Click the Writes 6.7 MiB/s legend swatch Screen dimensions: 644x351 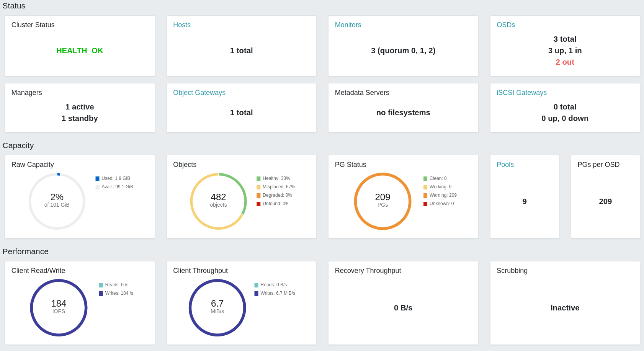tap(256, 294)
